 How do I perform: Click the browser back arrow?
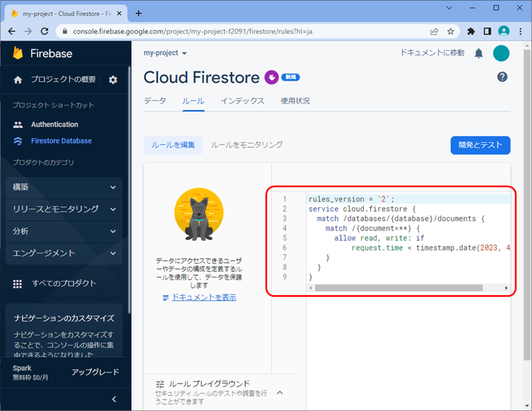point(12,31)
